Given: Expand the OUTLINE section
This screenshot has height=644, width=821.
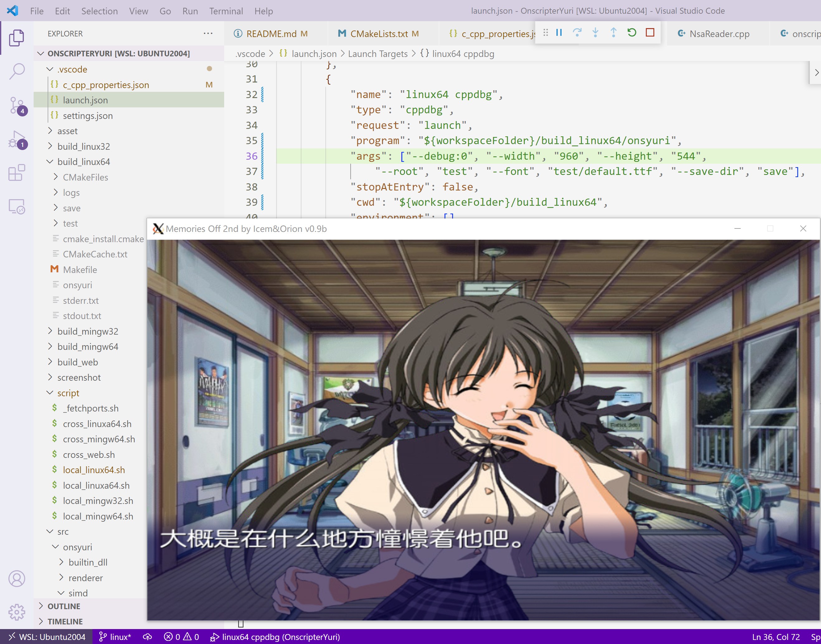Looking at the screenshot, I should point(64,606).
